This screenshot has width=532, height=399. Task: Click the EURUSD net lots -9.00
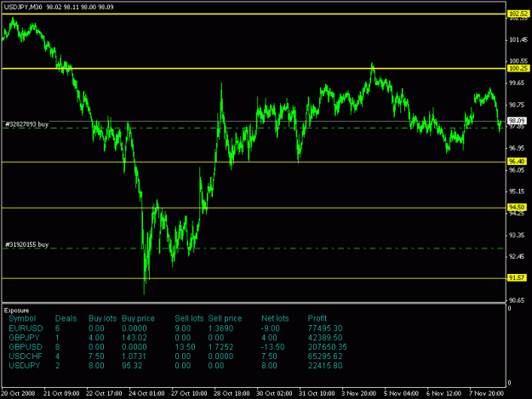(x=271, y=328)
